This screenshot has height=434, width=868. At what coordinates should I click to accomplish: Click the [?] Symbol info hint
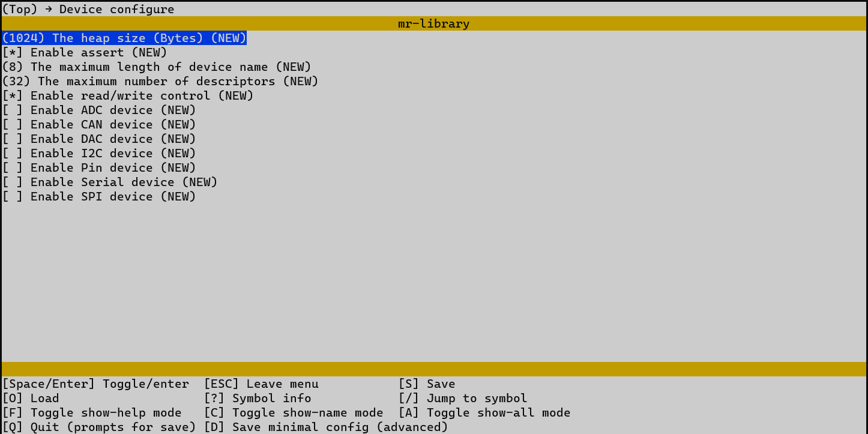tap(258, 399)
